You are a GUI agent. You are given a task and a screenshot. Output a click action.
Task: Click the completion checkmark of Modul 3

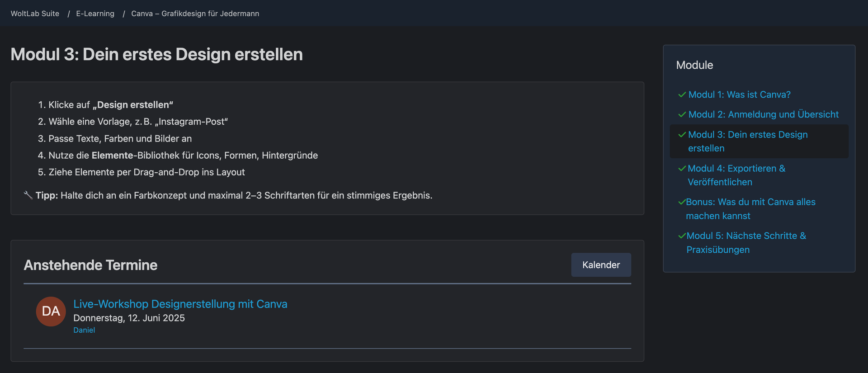click(682, 134)
